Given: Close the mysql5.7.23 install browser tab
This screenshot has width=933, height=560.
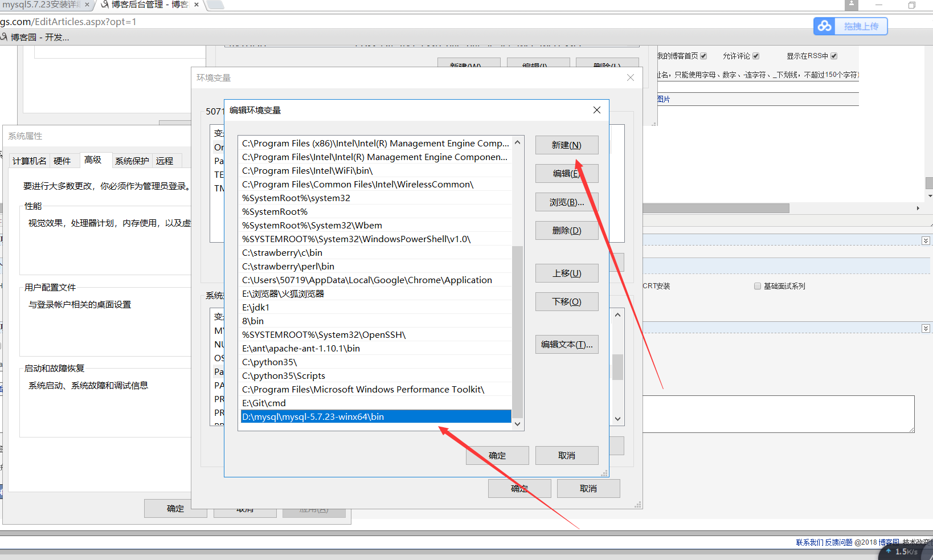Looking at the screenshot, I should pyautogui.click(x=87, y=5).
